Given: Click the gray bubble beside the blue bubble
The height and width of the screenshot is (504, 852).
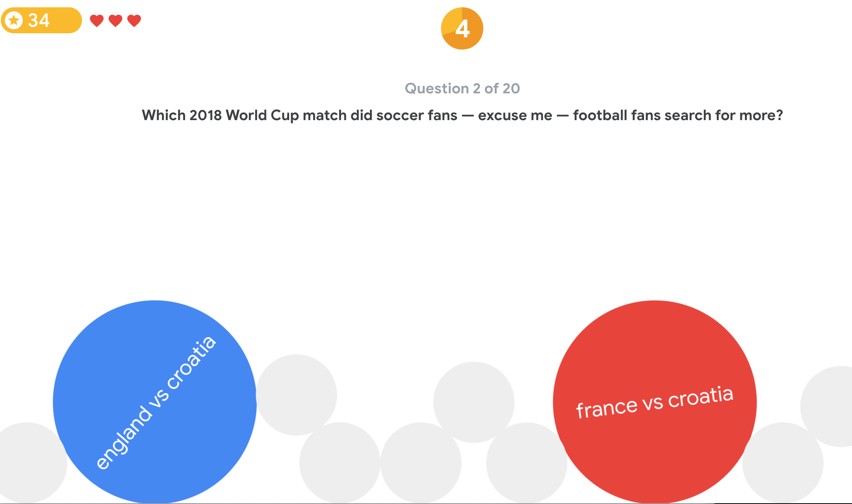Looking at the screenshot, I should click(297, 395).
